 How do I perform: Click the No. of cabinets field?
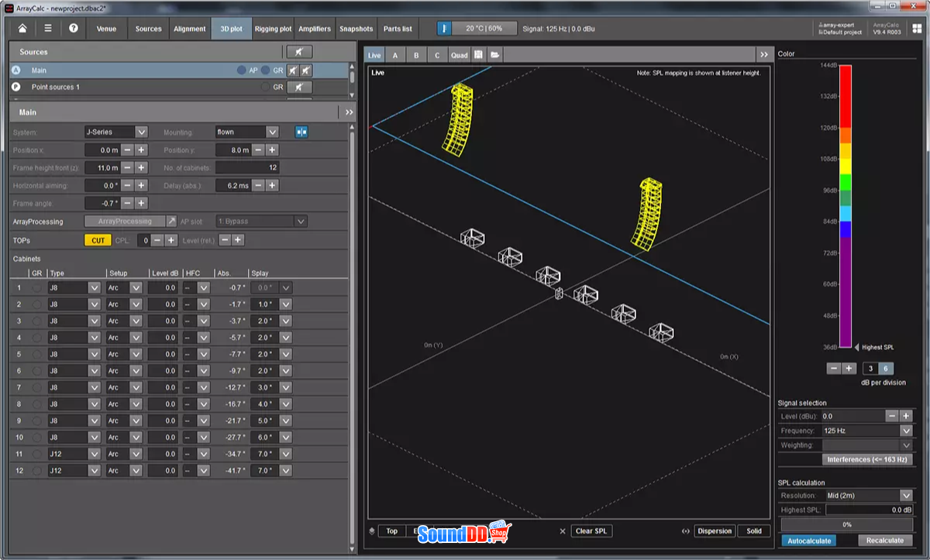tap(247, 168)
